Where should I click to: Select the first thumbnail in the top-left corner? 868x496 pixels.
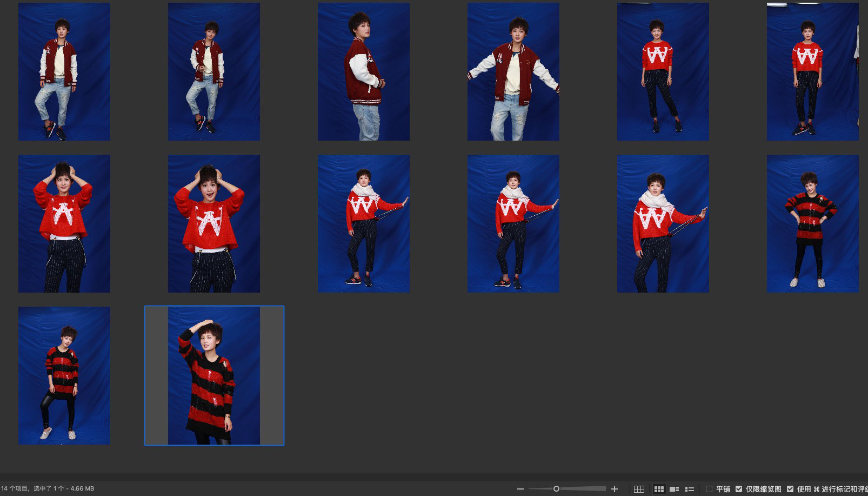(64, 72)
